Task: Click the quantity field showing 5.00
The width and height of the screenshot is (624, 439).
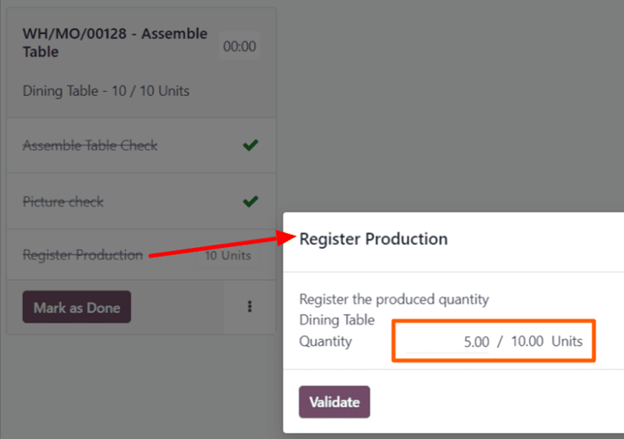Action: click(x=476, y=341)
